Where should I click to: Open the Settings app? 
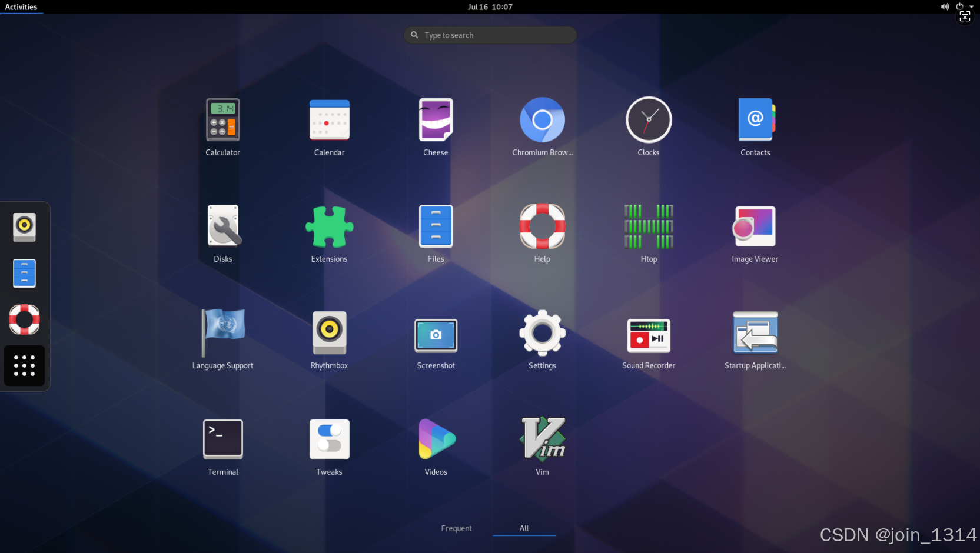click(x=542, y=333)
